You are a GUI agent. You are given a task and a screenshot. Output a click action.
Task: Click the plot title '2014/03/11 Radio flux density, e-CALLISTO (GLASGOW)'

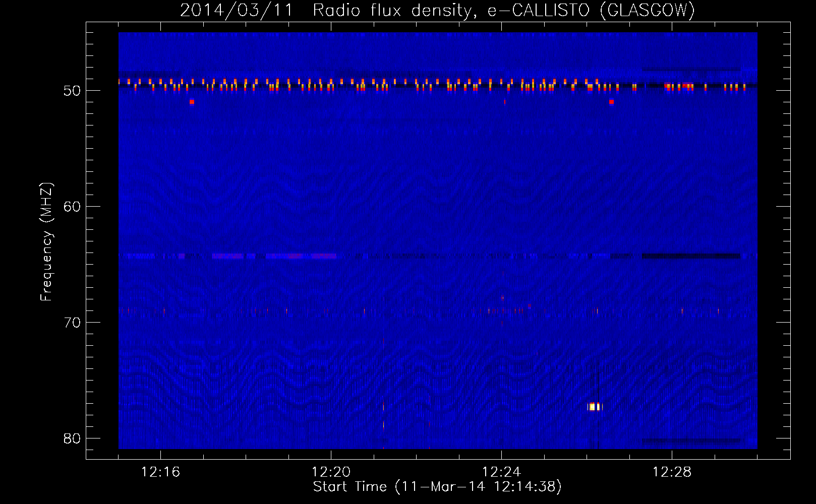coord(437,10)
